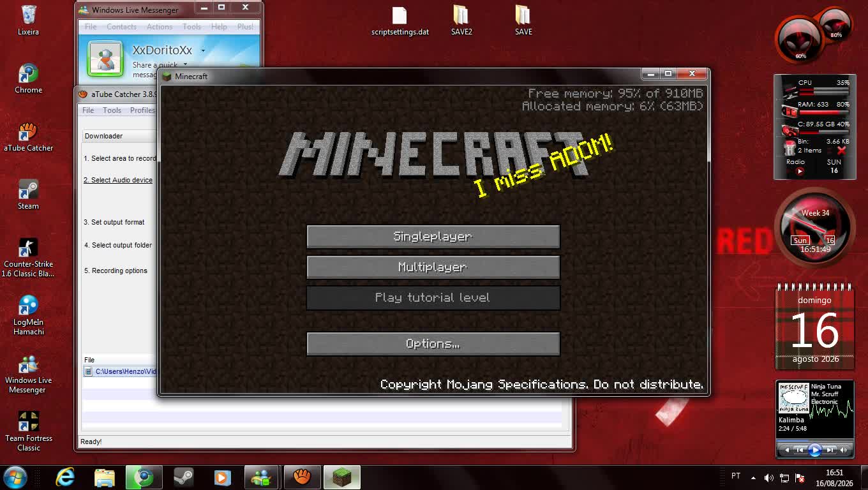Open volume control in system tray
The height and width of the screenshot is (490, 868).
[768, 478]
